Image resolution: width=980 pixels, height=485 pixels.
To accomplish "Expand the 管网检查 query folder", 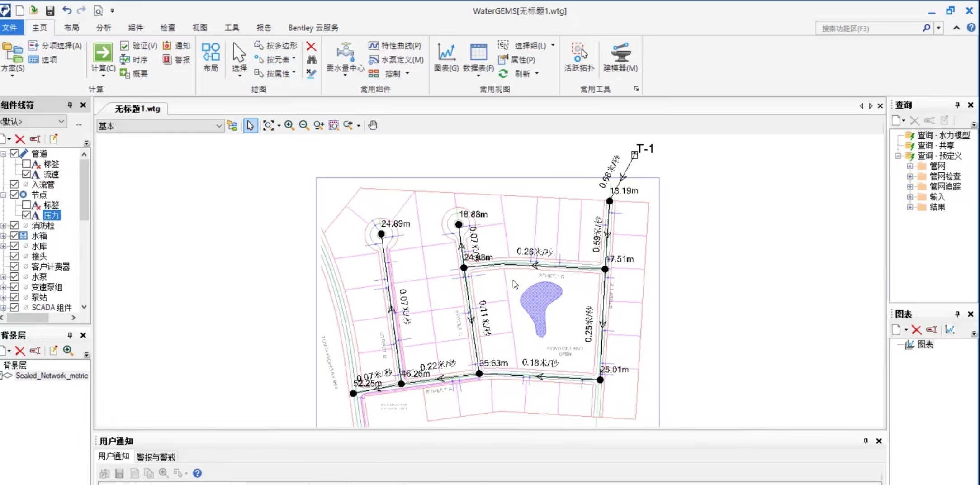I will tap(910, 176).
